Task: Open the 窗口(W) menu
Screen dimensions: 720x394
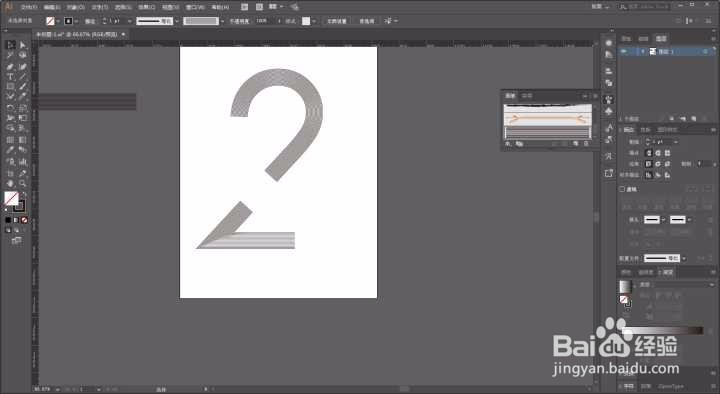Action: pos(195,7)
